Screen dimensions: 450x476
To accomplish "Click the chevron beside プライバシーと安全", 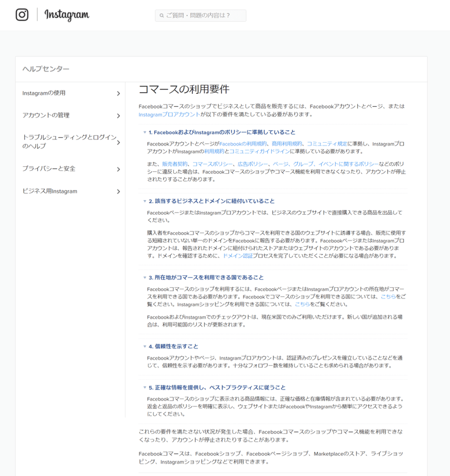I will [x=119, y=167].
